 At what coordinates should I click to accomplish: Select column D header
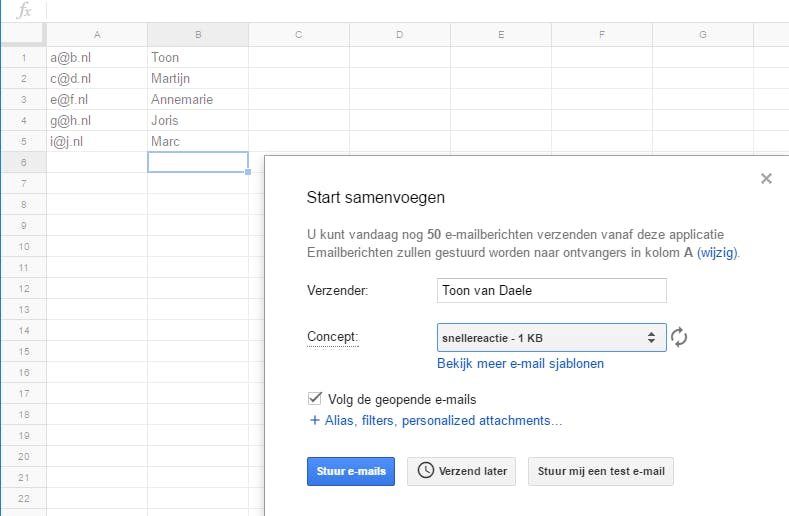(400, 35)
